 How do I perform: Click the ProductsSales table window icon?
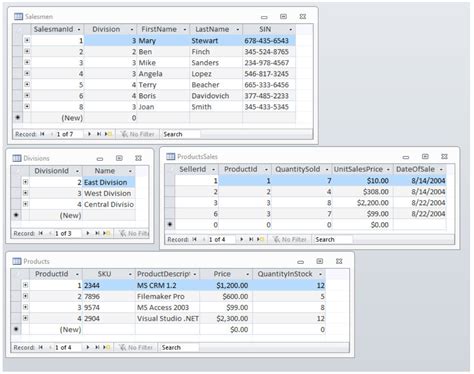(x=171, y=156)
